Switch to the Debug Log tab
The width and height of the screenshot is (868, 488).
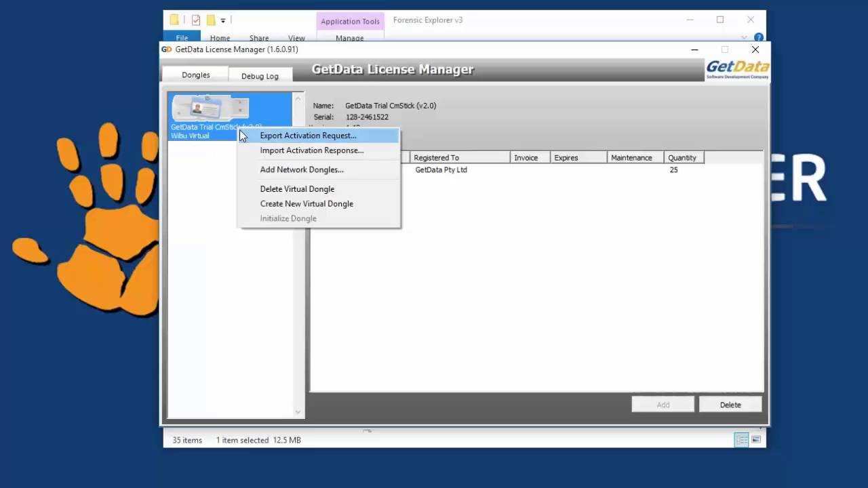coord(260,76)
